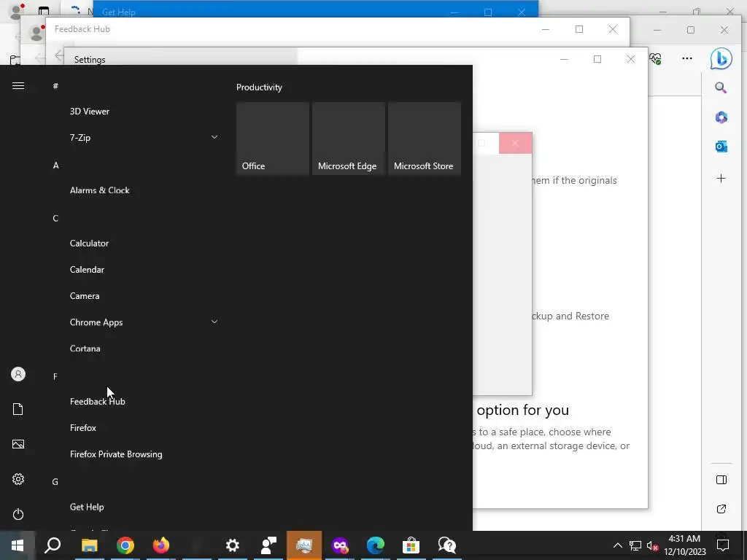
Task: Click the C letter group header
Action: [55, 218]
